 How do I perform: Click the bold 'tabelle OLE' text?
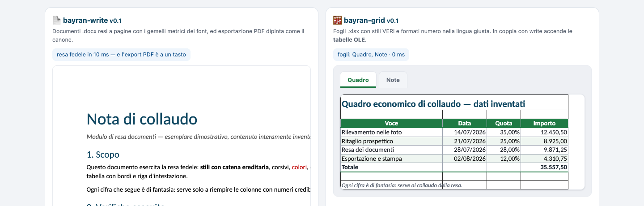(349, 39)
